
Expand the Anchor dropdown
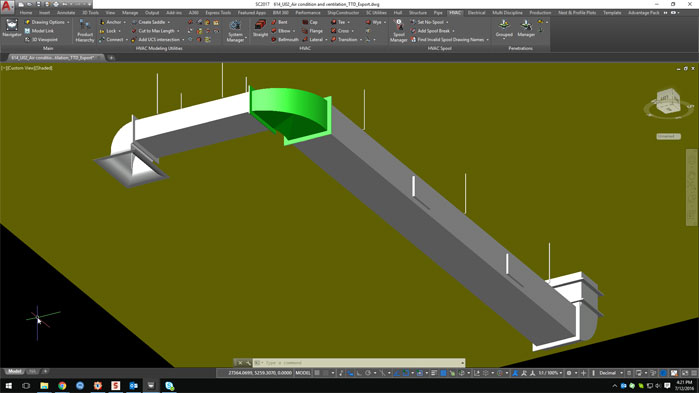124,22
